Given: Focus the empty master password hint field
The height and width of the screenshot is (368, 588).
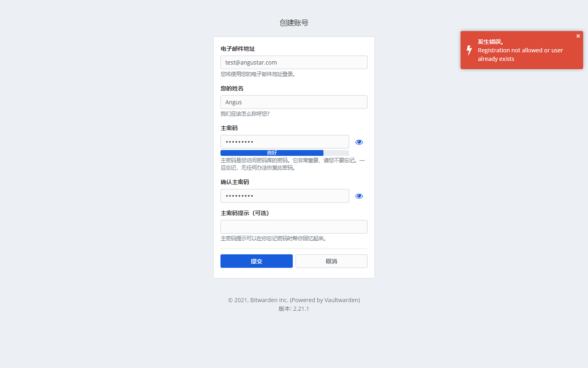Looking at the screenshot, I should [x=294, y=227].
